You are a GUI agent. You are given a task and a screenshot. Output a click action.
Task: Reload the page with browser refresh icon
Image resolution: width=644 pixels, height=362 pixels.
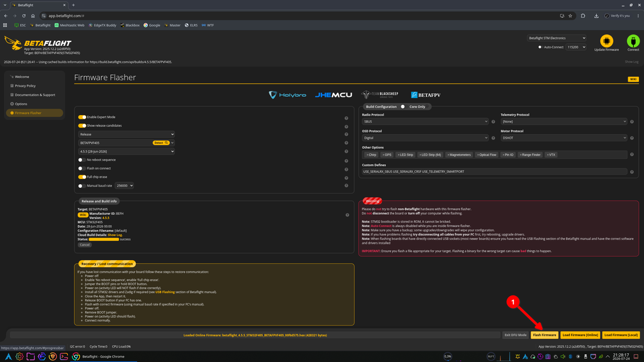click(24, 16)
